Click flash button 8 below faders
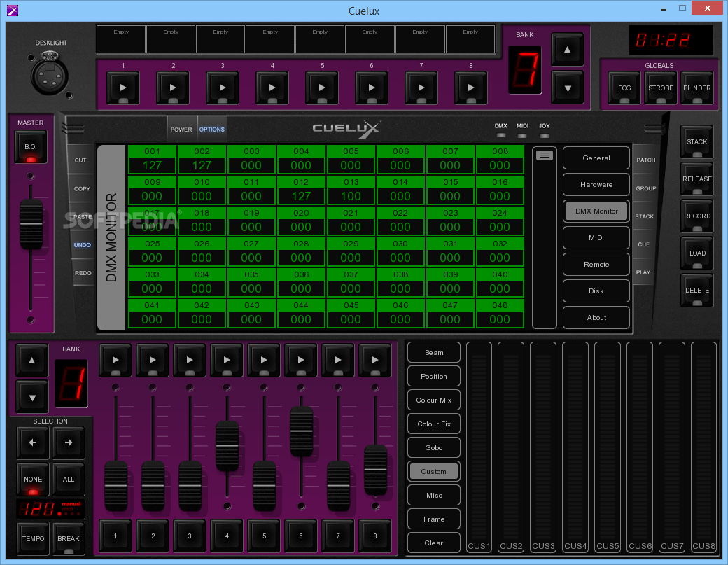 pos(375,536)
